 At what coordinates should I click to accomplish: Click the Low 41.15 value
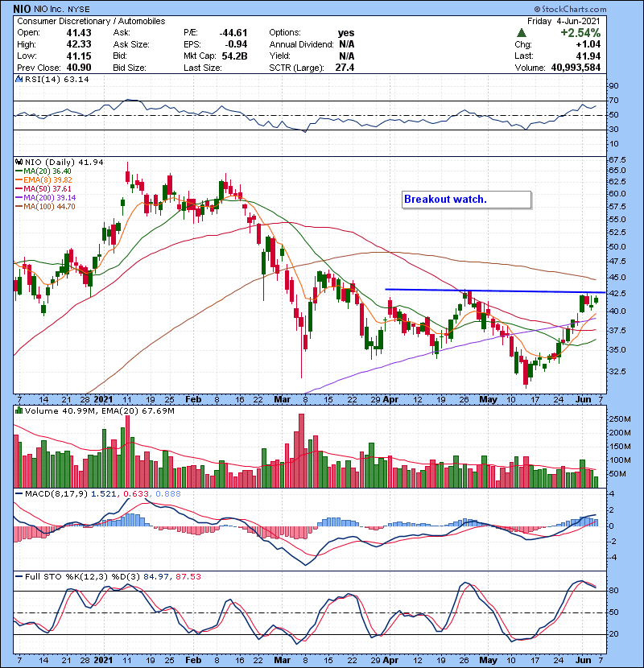pyautogui.click(x=79, y=56)
